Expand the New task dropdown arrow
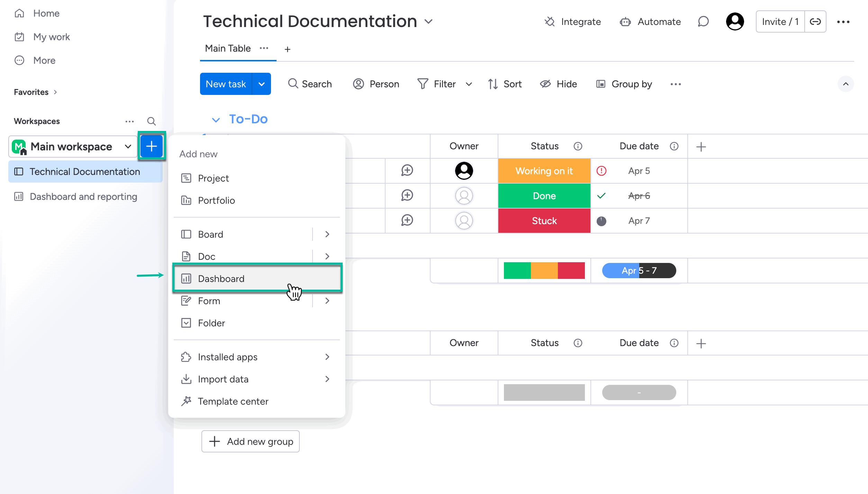Viewport: 868px width, 494px height. [262, 84]
